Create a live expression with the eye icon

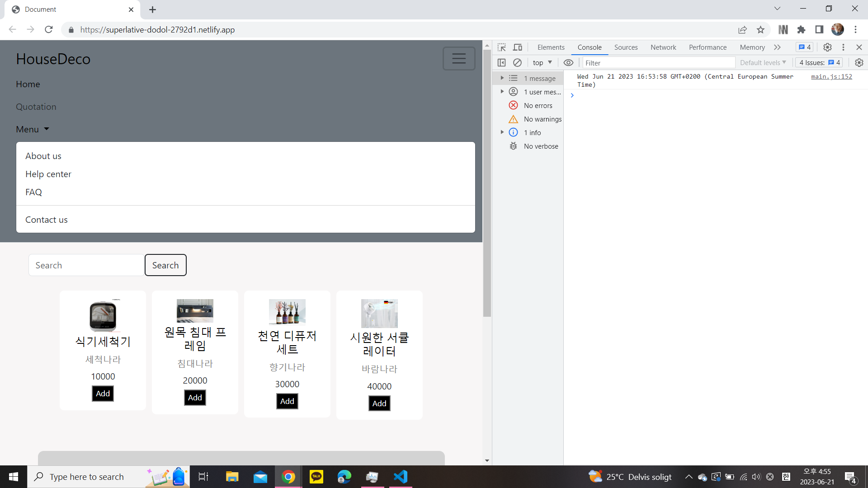[x=568, y=62]
